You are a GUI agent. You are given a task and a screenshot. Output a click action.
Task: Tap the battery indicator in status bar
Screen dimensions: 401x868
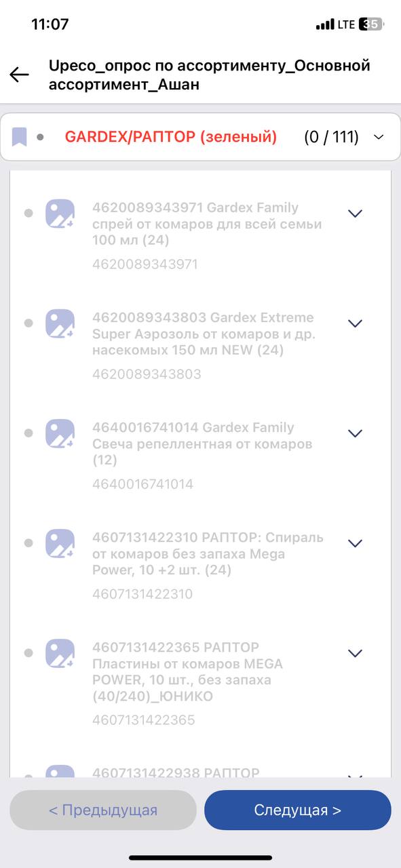[371, 24]
